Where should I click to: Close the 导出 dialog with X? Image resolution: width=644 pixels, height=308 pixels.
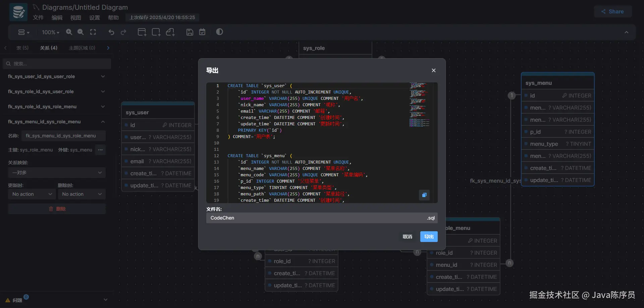click(x=433, y=70)
